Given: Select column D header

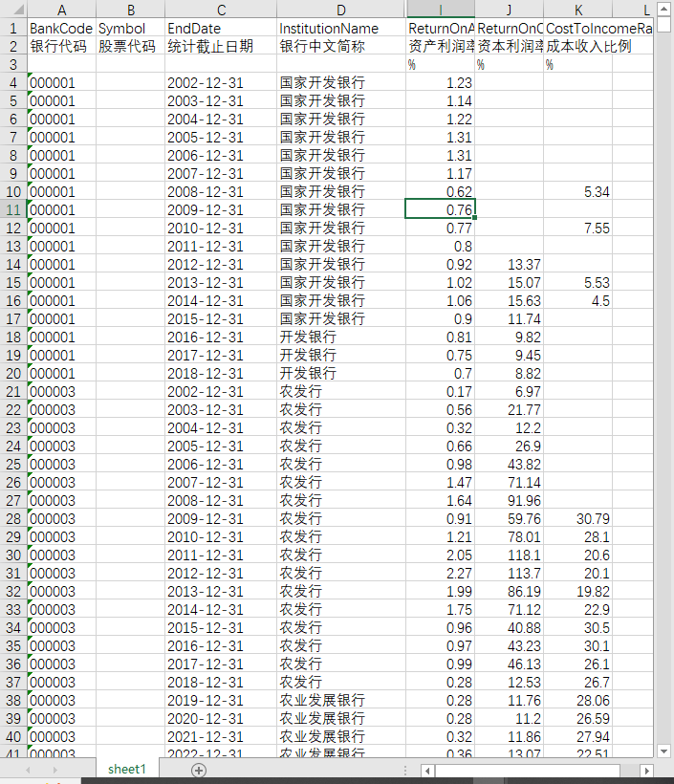Looking at the screenshot, I should pyautogui.click(x=341, y=10).
